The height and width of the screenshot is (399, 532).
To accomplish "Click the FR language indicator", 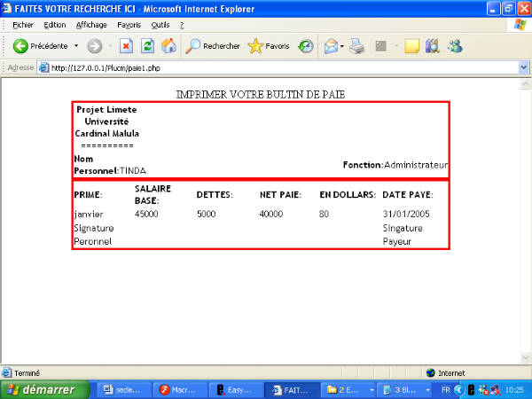I will tap(445, 390).
